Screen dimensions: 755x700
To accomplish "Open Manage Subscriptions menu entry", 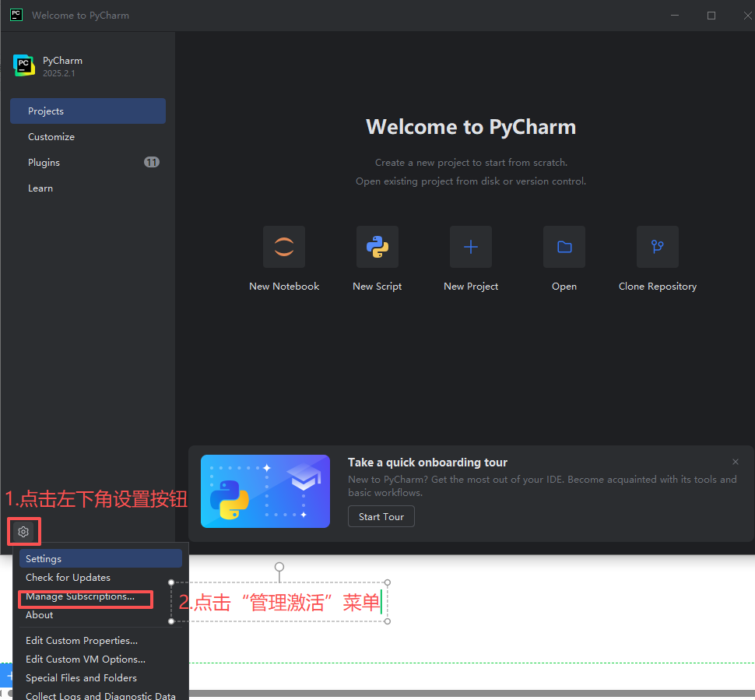I will pyautogui.click(x=80, y=597).
